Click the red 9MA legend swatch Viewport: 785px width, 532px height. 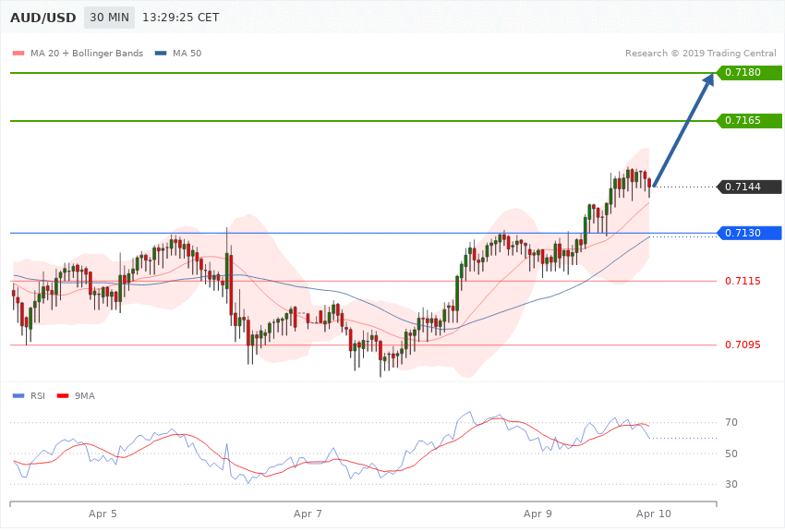click(63, 396)
